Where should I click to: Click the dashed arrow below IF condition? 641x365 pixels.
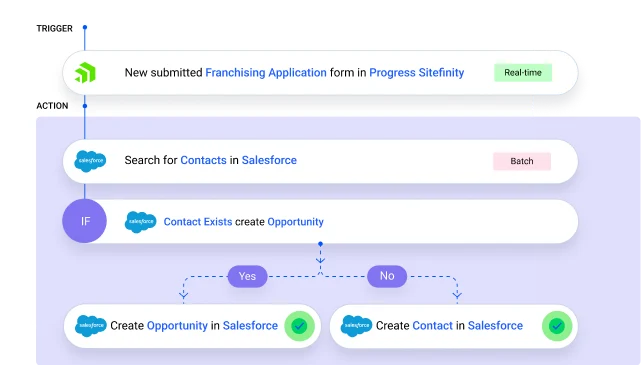(x=320, y=259)
